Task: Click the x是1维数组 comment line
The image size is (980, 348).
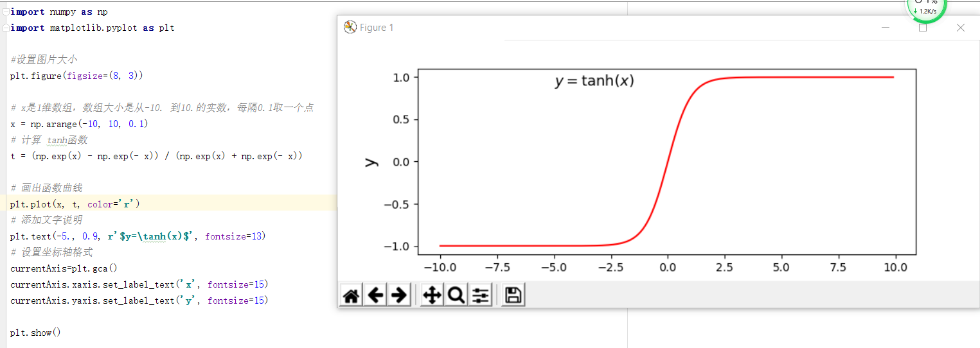Action: (x=162, y=108)
